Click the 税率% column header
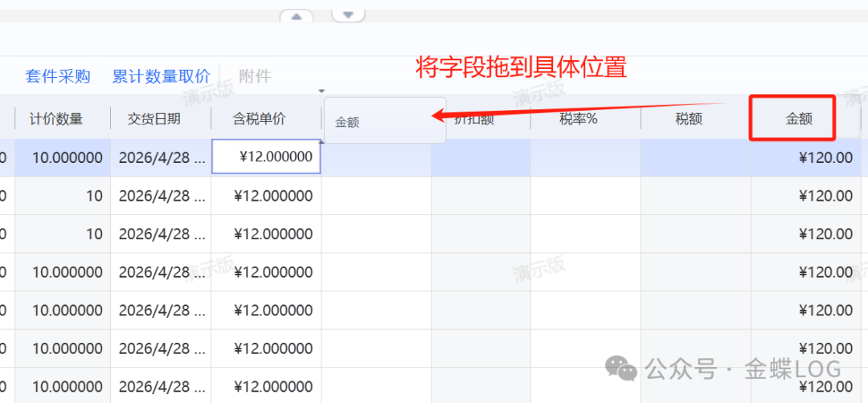The width and height of the screenshot is (868, 403). [580, 119]
